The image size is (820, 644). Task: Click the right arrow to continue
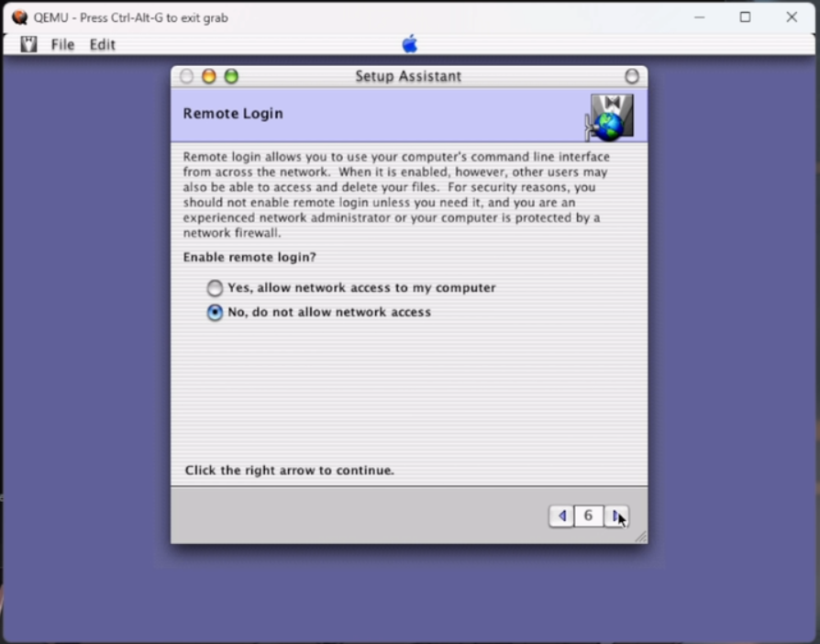coord(617,516)
